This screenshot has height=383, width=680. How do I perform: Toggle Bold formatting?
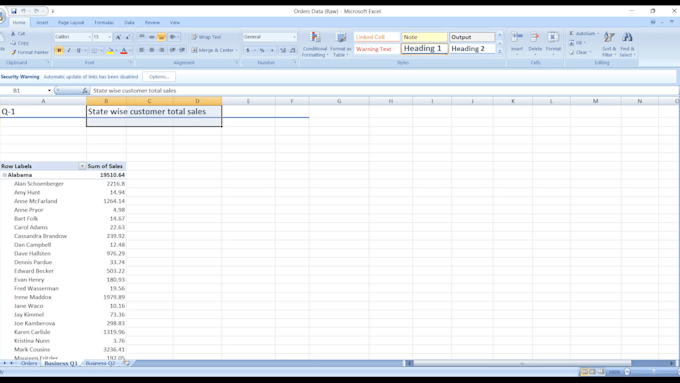point(59,51)
